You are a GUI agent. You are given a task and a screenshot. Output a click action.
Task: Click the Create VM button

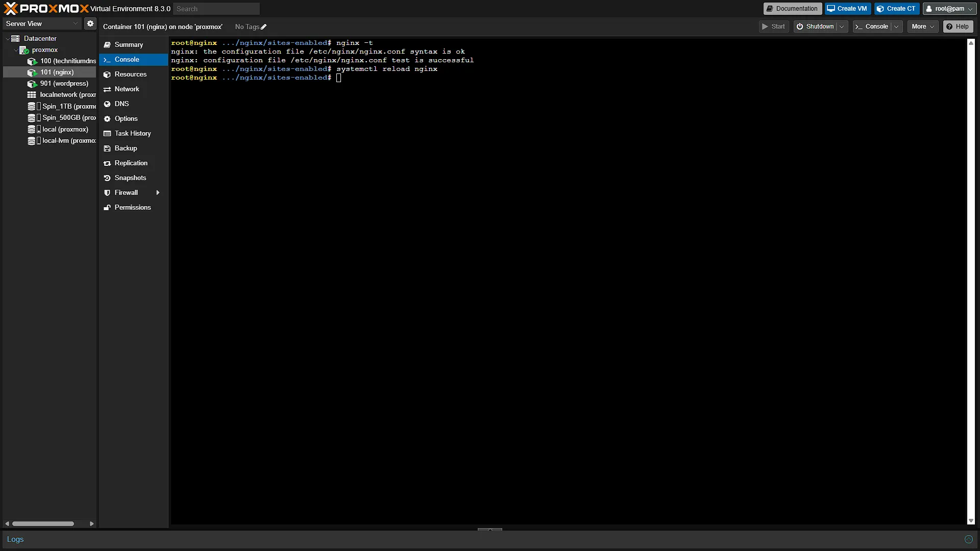(x=847, y=9)
